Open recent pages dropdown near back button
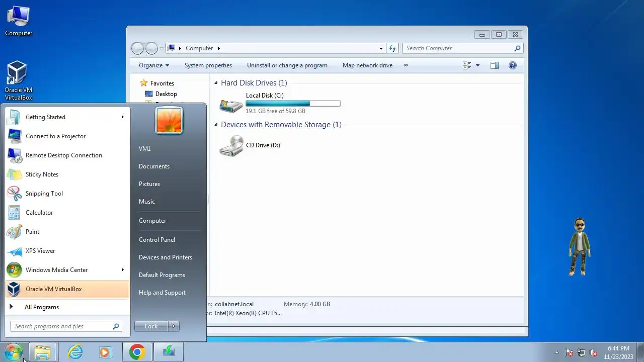The width and height of the screenshot is (644, 362). pyautogui.click(x=162, y=49)
